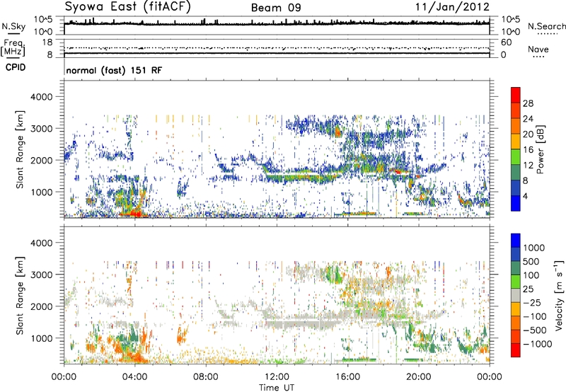
Task: Click the '-1000' tick on Velocity colorbar
Action: point(537,344)
